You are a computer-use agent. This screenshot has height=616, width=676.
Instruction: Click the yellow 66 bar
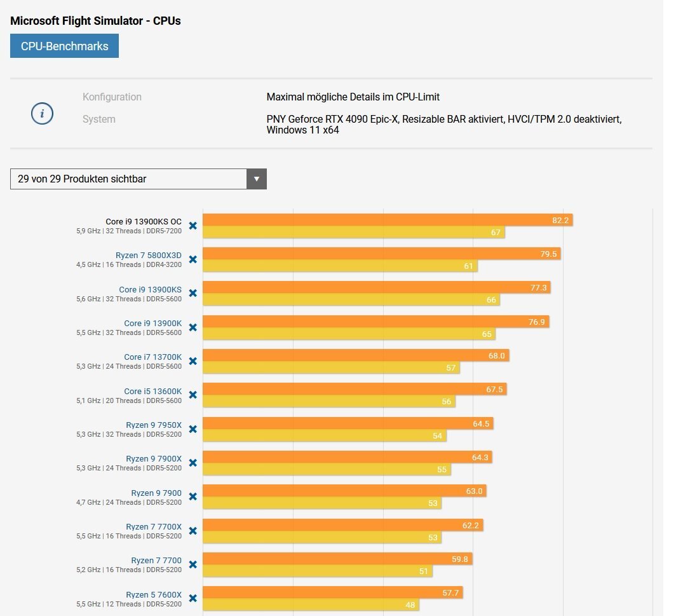(351, 299)
